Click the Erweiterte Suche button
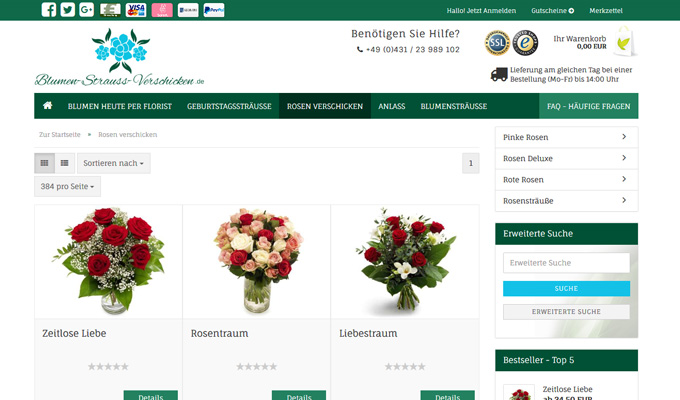680x400 pixels. [566, 311]
